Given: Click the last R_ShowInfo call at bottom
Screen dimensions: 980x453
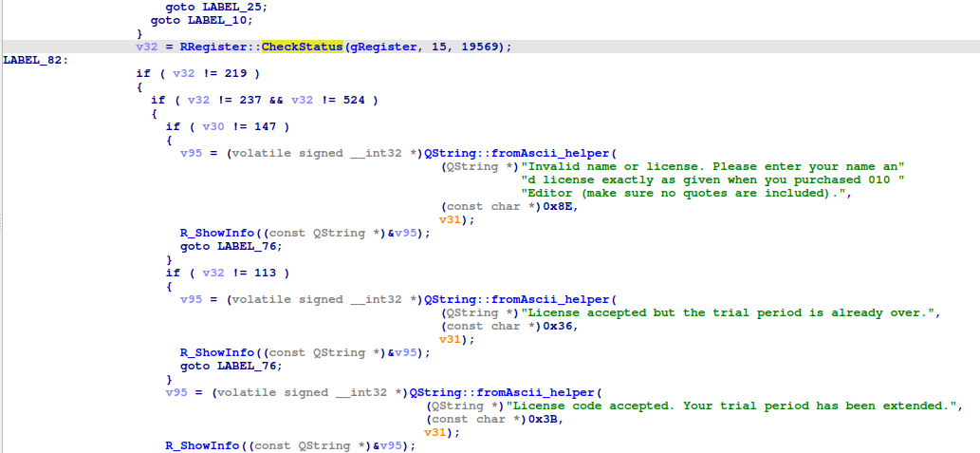Looking at the screenshot, I should [202, 445].
